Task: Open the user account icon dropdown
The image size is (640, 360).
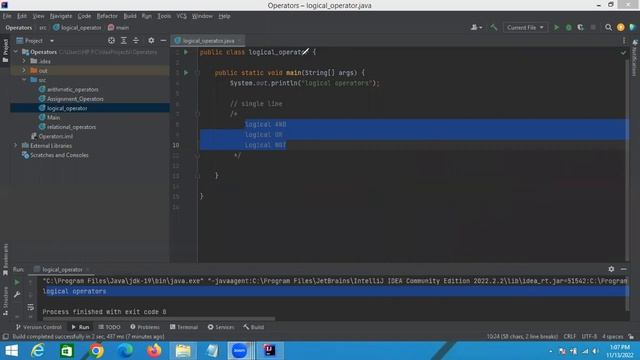Action: pos(476,27)
